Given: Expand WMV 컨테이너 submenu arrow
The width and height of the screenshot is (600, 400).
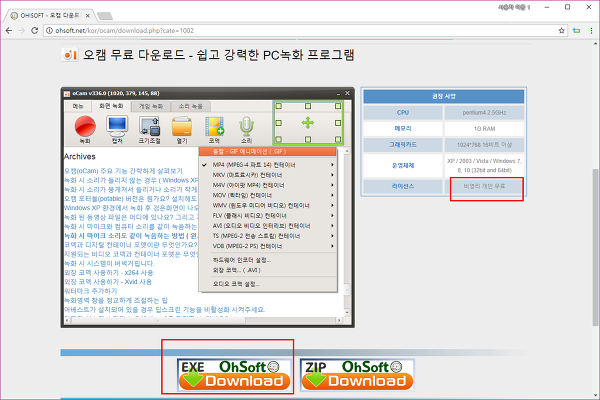Looking at the screenshot, I should pyautogui.click(x=332, y=206).
